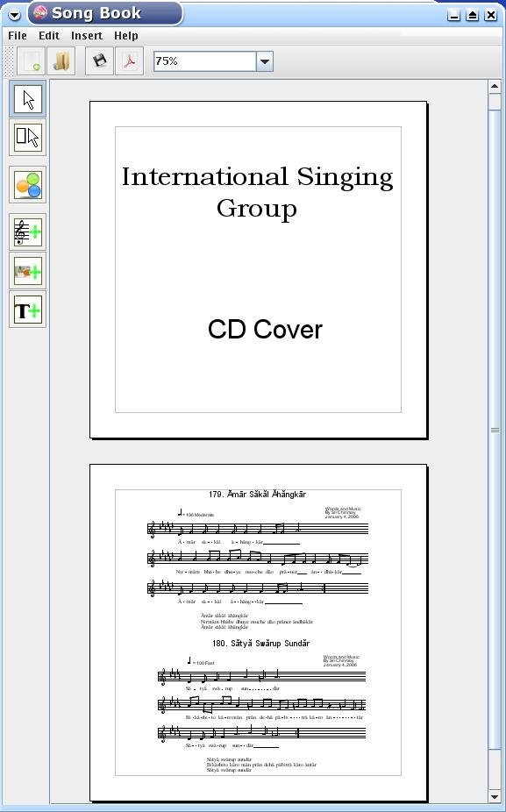Viewport: 506px width, 812px height.
Task: Open a book file from toolbar
Action: click(x=61, y=61)
